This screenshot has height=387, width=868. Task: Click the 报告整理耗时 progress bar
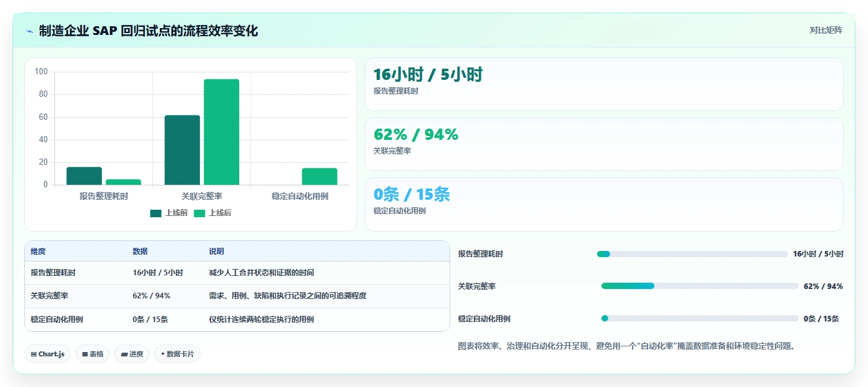coord(693,254)
